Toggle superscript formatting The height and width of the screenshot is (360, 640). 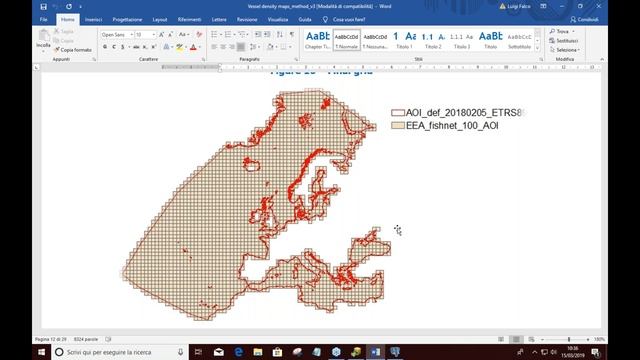click(x=154, y=47)
